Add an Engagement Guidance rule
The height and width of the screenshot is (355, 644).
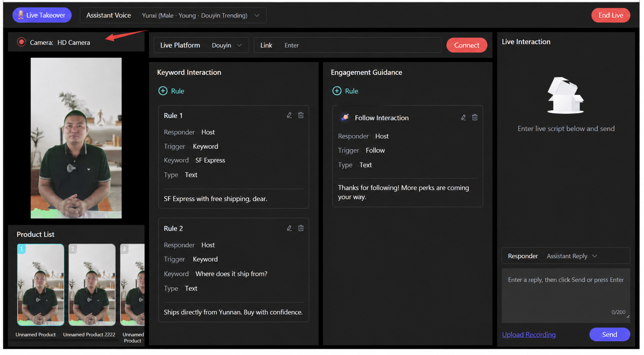tap(345, 91)
